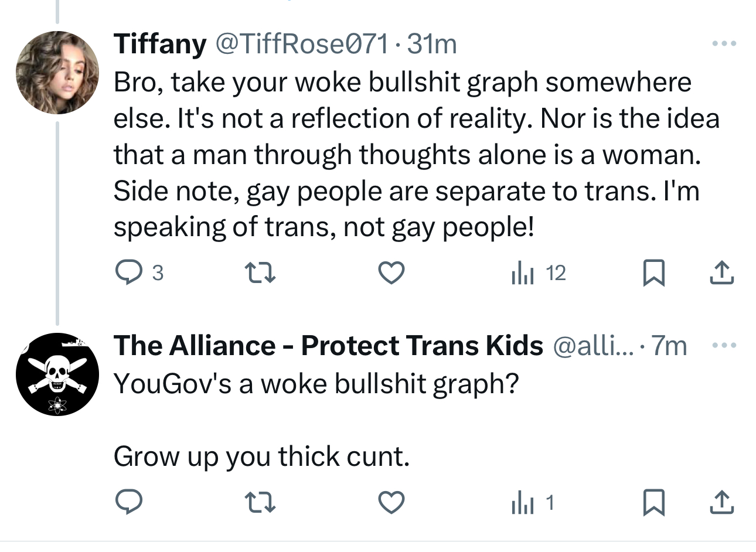Reply to The Alliance's tweet
This screenshot has width=756, height=552.
[127, 503]
